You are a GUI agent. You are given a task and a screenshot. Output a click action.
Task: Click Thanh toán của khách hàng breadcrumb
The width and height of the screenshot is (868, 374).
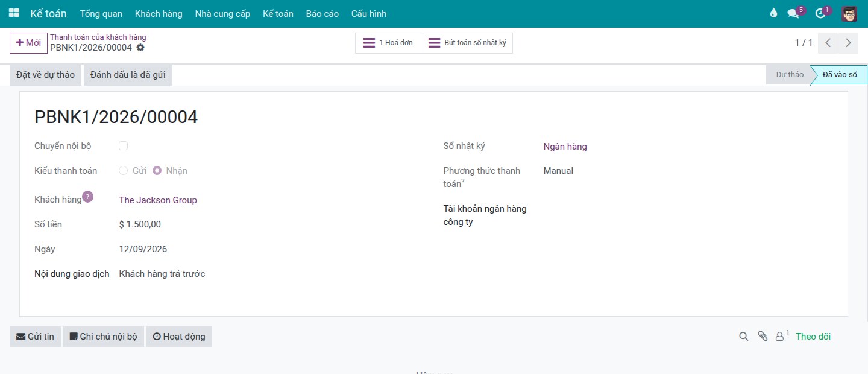98,37
